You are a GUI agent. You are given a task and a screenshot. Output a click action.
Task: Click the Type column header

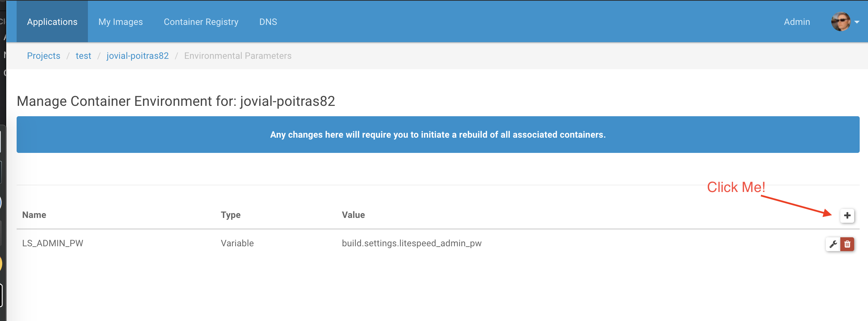click(231, 215)
